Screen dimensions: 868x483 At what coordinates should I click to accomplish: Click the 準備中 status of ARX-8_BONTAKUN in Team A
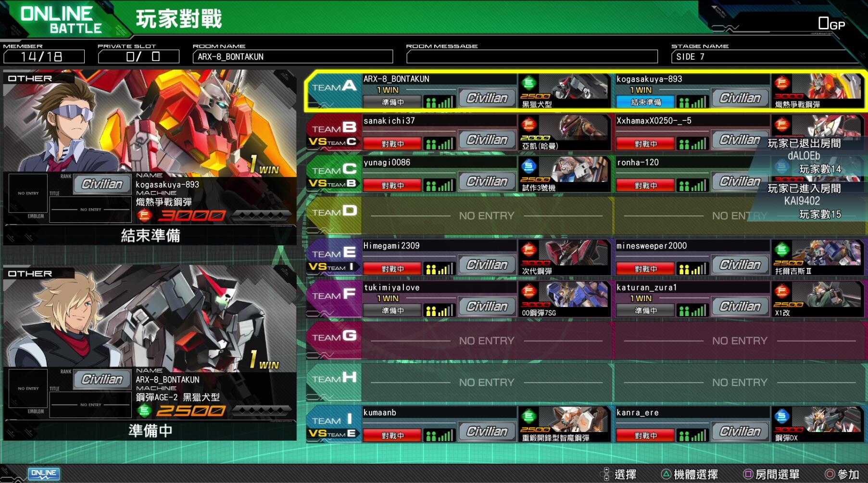point(392,102)
